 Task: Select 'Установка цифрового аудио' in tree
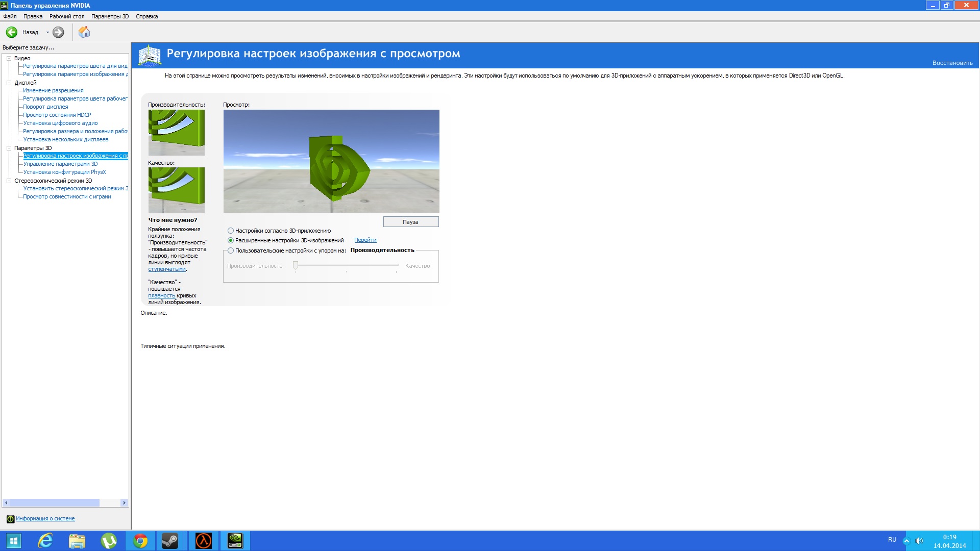tap(60, 123)
